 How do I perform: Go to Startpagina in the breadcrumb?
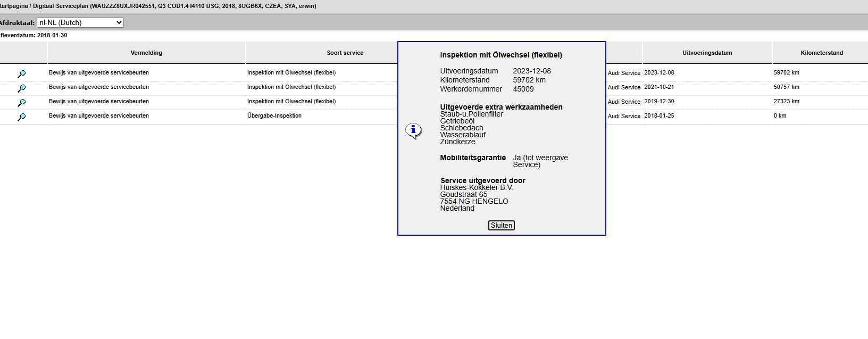pos(14,6)
